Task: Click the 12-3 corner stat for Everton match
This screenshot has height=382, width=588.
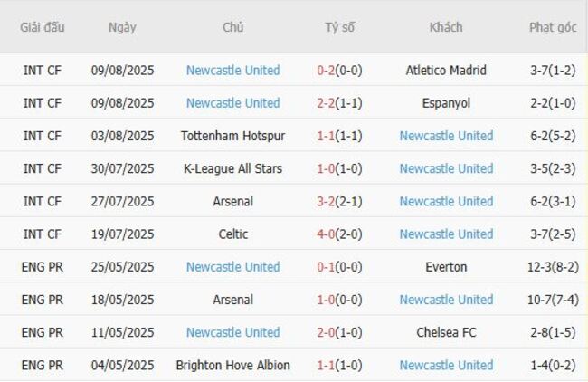Action: 543,267
